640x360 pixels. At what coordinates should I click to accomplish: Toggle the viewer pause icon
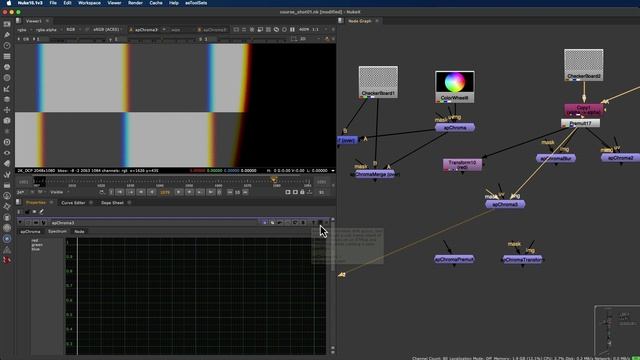(x=292, y=30)
